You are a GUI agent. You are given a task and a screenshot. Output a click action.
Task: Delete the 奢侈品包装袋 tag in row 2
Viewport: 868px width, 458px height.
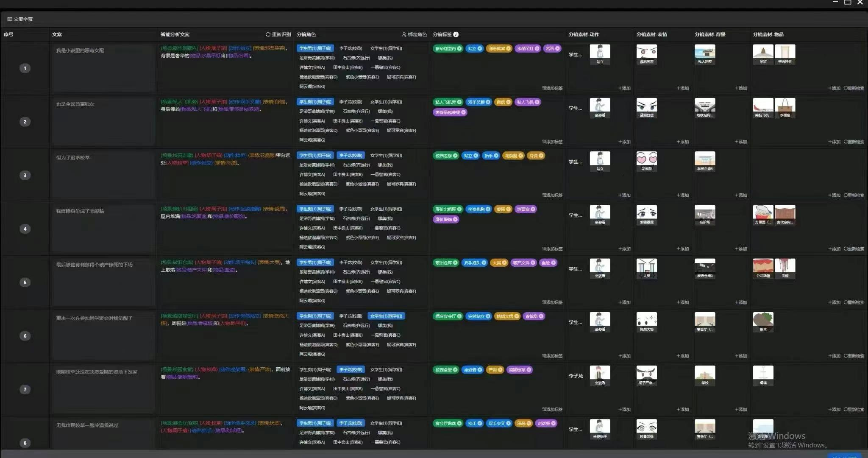(464, 112)
